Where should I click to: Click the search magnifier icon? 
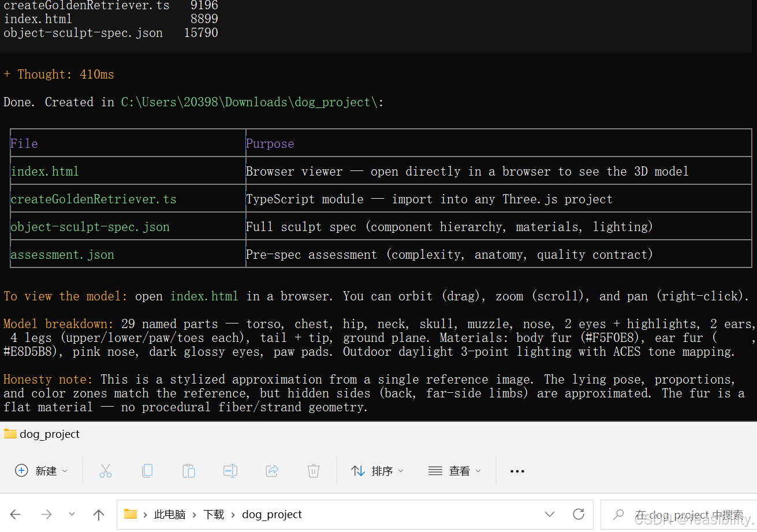click(618, 514)
